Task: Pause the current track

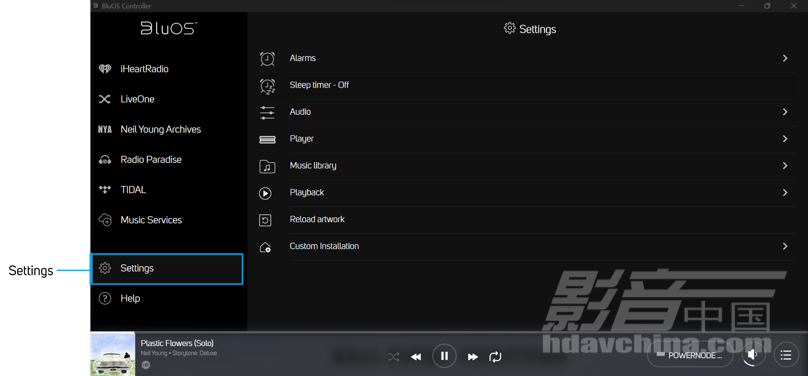Action: [x=444, y=356]
